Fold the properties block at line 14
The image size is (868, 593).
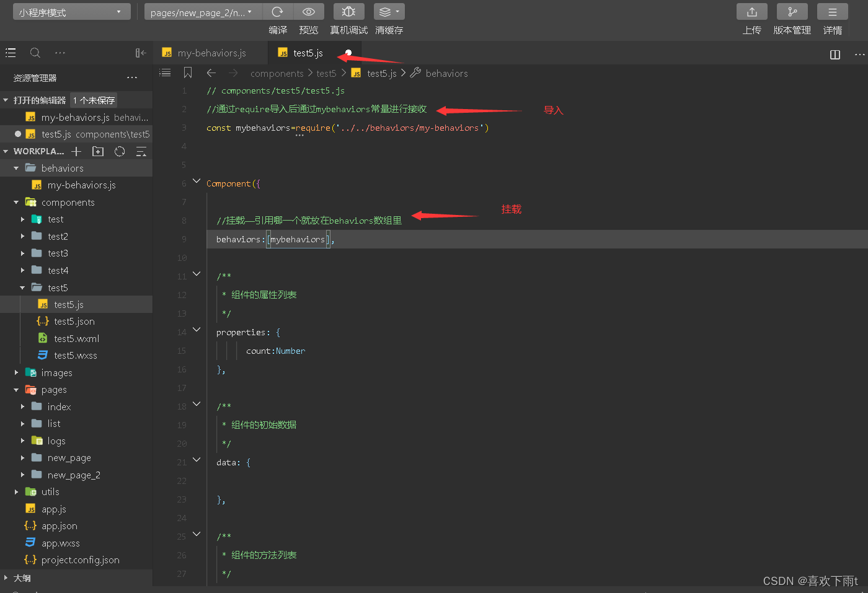point(197,330)
